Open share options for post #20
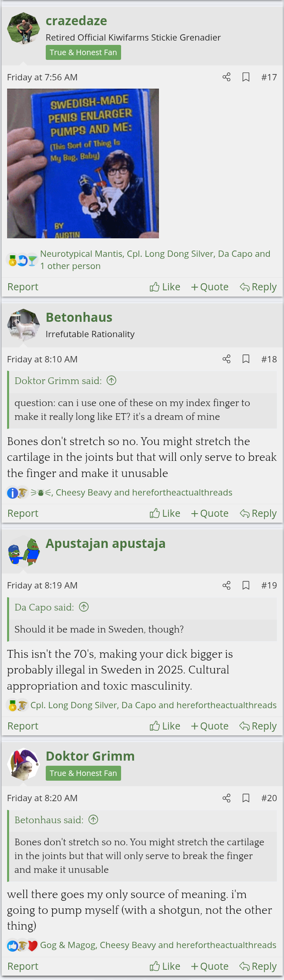This screenshot has height=980, width=284. 226,798
